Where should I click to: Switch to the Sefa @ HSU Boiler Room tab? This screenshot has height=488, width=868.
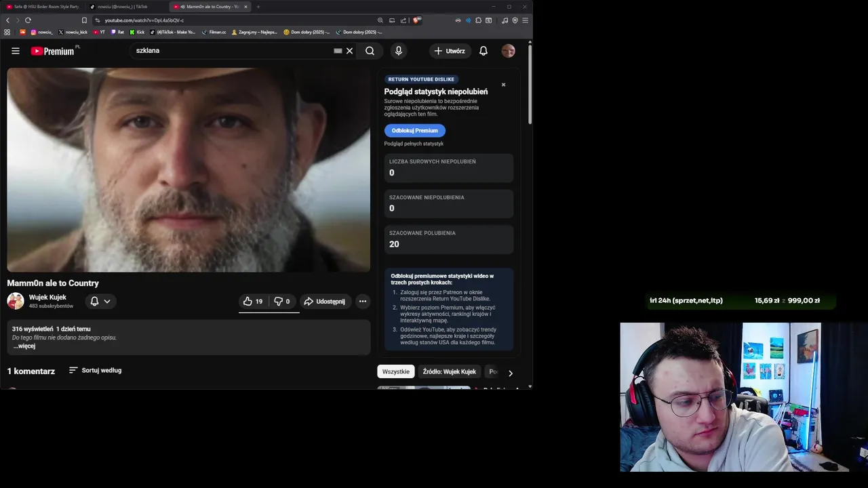point(42,7)
